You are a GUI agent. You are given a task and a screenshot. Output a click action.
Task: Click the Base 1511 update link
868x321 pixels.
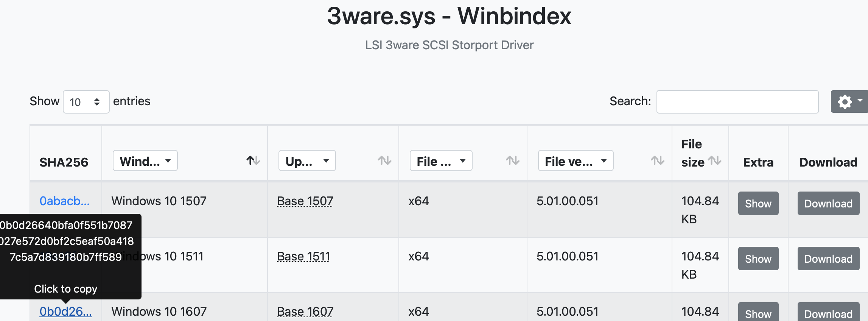pos(303,256)
